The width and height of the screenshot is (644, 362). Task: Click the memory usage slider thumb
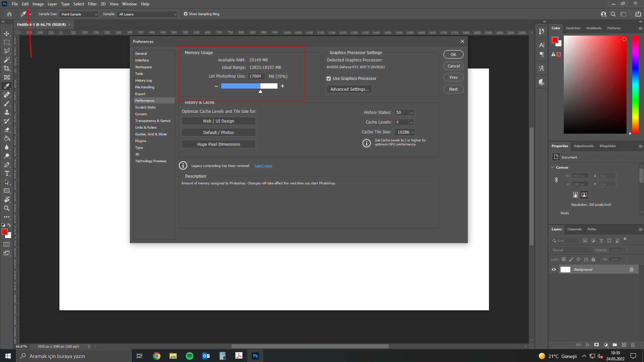point(260,91)
